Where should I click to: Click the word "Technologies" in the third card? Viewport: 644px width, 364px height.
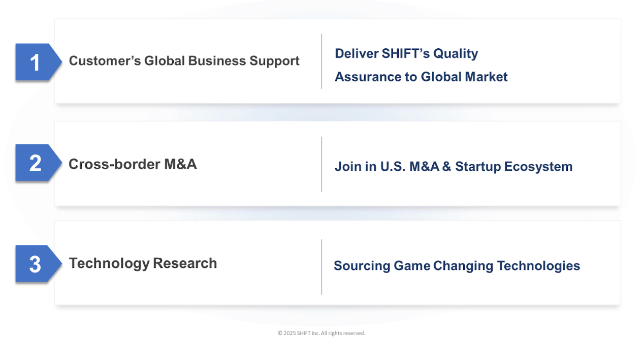538,266
